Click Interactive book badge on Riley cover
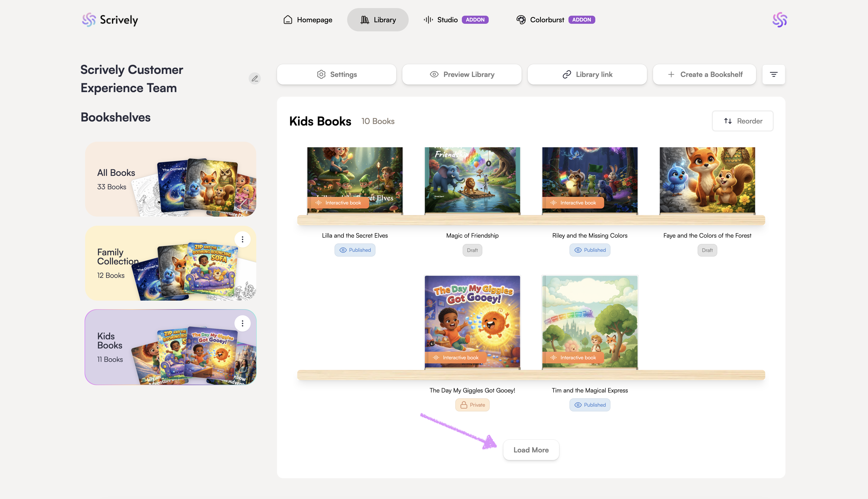Image resolution: width=868 pixels, height=499 pixels. (x=573, y=203)
